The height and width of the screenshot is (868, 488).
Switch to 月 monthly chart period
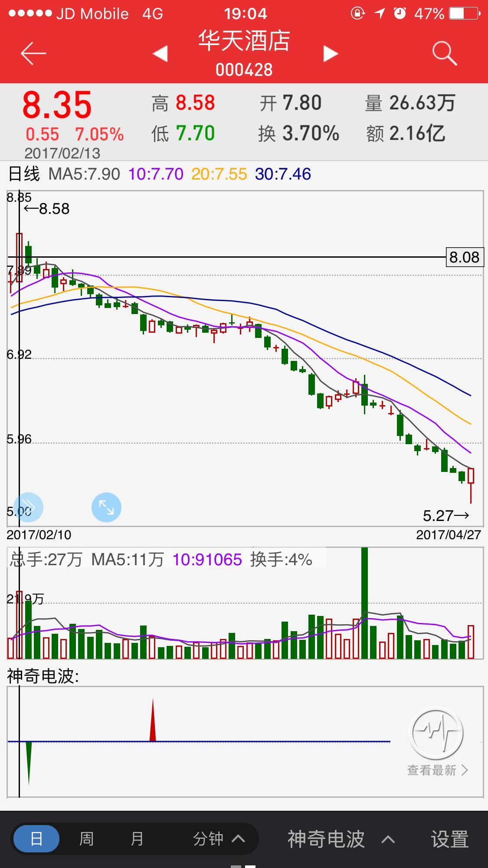coord(137,839)
